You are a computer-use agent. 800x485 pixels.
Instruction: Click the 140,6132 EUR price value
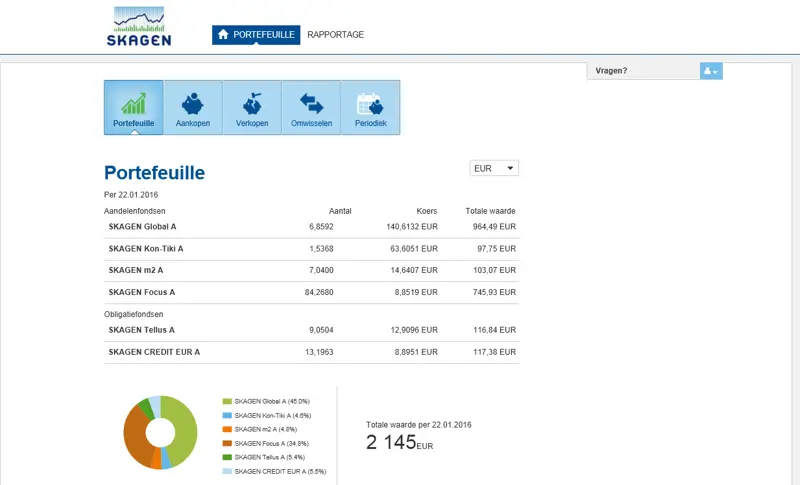(412, 227)
